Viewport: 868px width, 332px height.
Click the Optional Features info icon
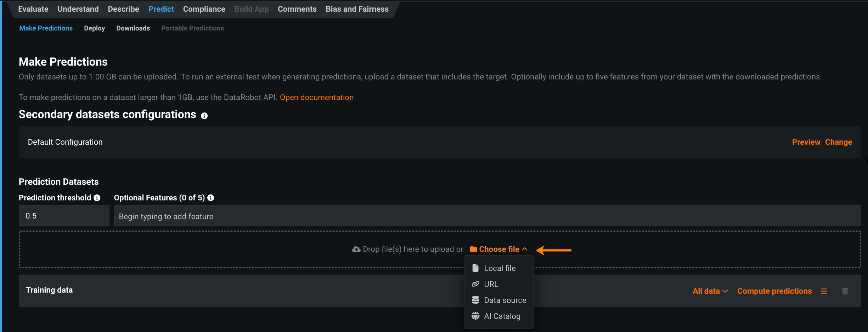coord(211,198)
